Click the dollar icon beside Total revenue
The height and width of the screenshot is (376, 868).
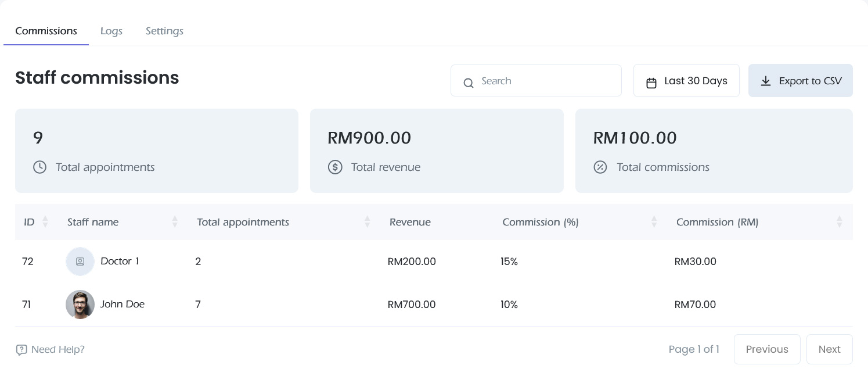point(335,167)
